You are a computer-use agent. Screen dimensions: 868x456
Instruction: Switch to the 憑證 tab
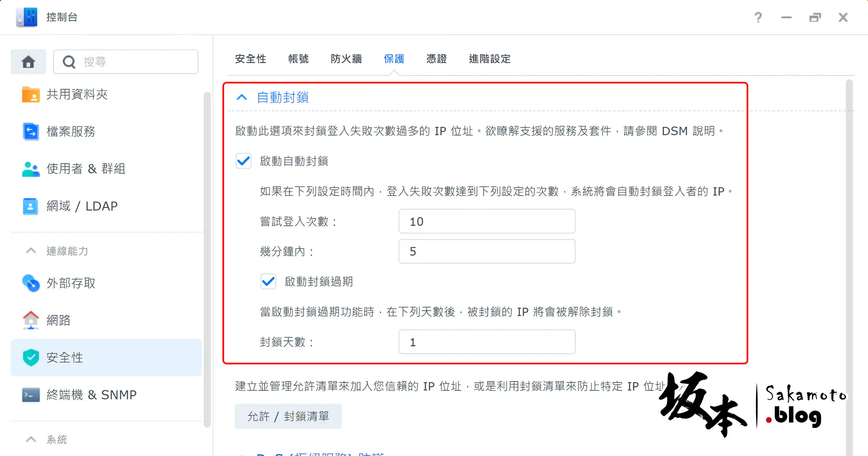(436, 59)
